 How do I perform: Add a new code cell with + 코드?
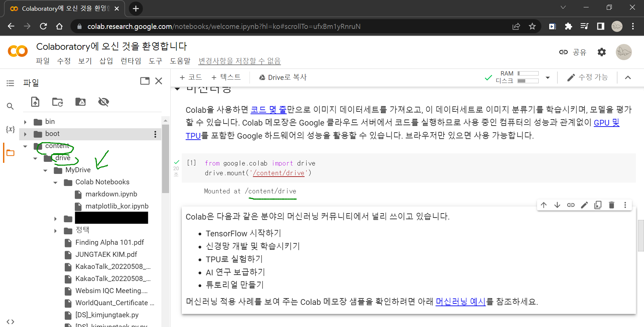191,77
